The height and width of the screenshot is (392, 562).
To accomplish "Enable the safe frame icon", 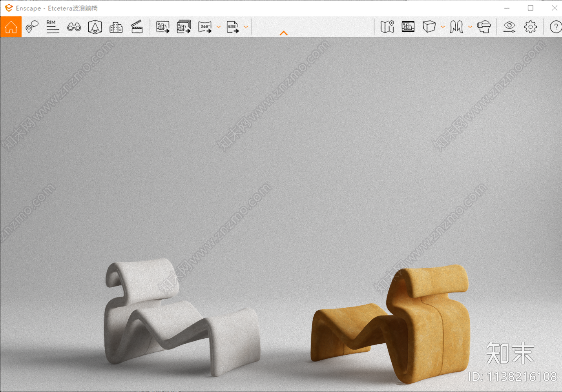I will click(x=95, y=27).
